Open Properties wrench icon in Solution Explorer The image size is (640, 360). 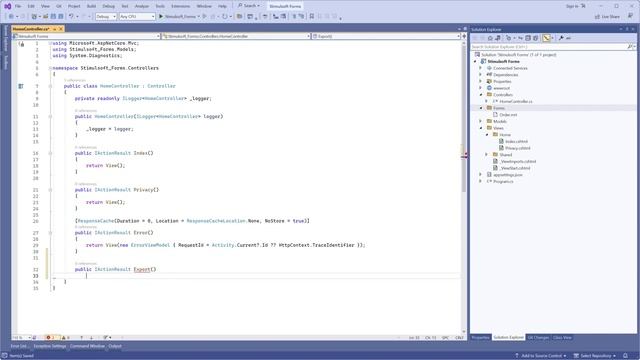click(x=561, y=38)
